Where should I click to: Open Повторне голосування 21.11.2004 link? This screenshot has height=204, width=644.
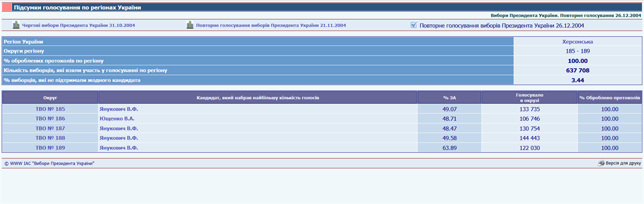tap(271, 25)
